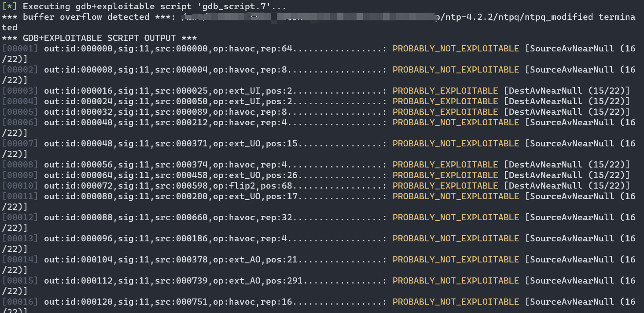644x313 pixels.
Task: Click crash entry "out:id:000000,sig:11,src:000000,op:havoc,rep:64"
Action: pos(168,49)
